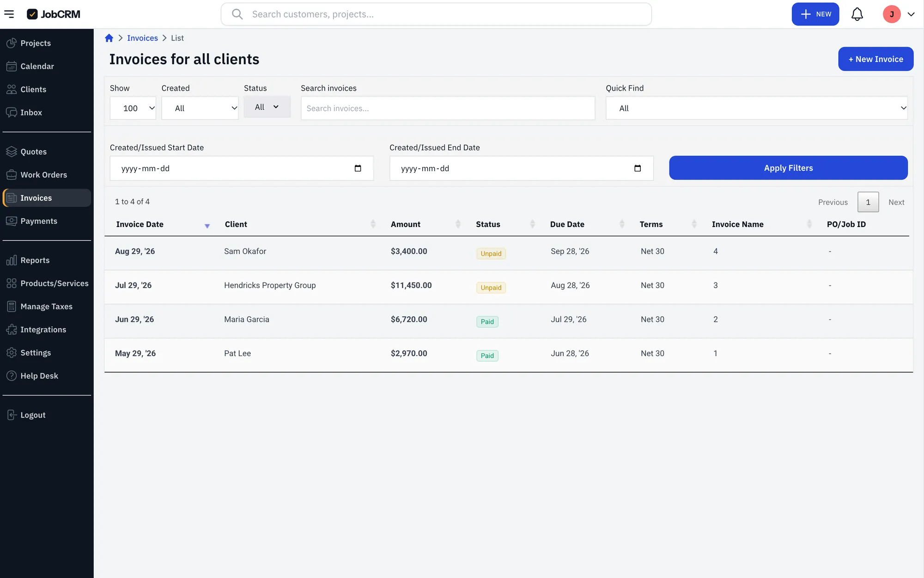Click the Quotes sidebar icon

click(x=12, y=152)
